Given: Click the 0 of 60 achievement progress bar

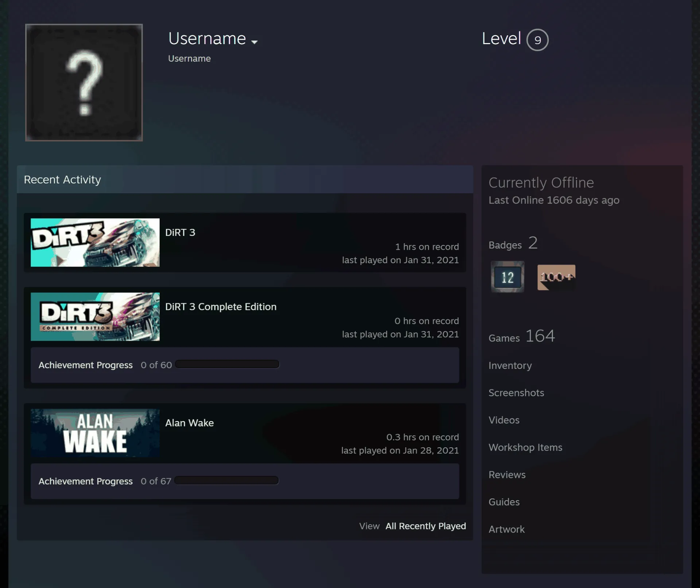Looking at the screenshot, I should click(x=227, y=364).
